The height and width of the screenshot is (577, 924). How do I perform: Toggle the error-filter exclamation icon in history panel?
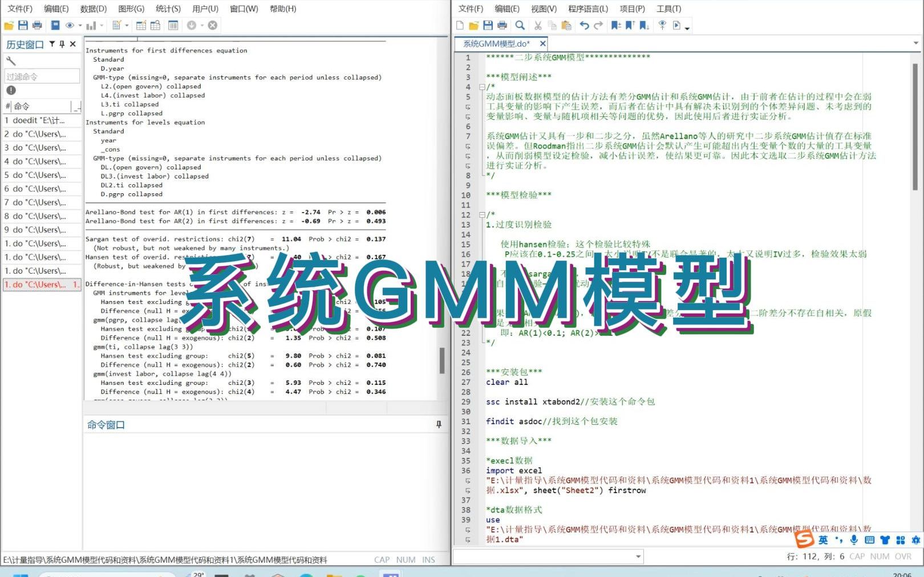tap(11, 90)
